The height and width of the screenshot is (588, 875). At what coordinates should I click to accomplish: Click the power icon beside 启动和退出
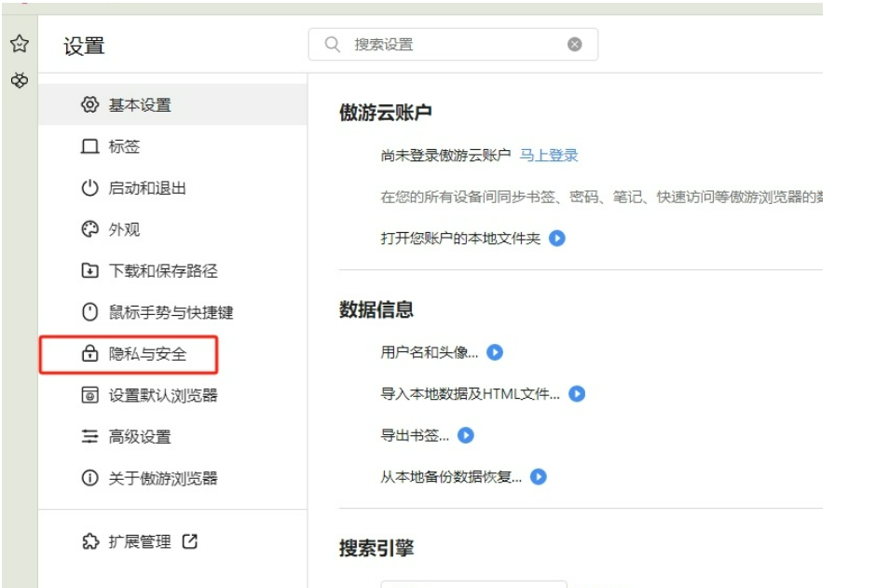89,188
